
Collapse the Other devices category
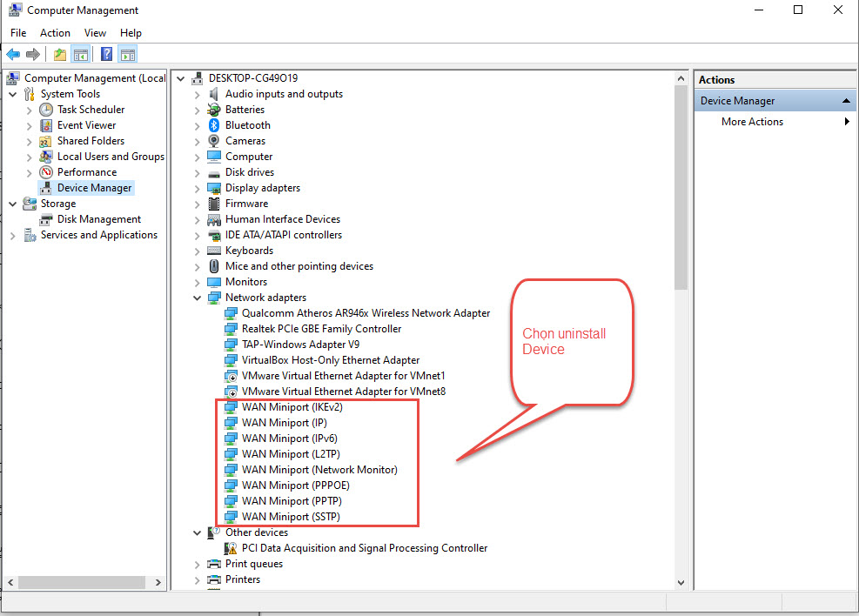[198, 532]
